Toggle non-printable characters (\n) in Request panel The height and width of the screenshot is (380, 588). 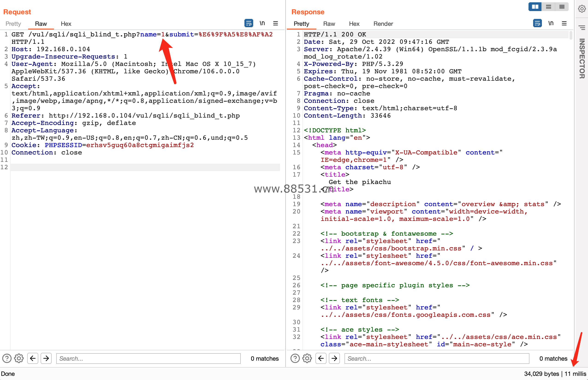[262, 23]
